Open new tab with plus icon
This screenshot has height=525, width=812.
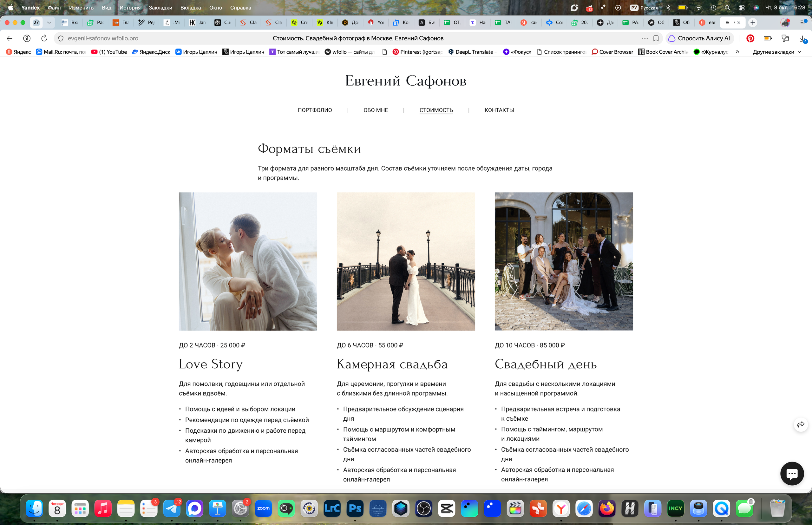coord(753,23)
